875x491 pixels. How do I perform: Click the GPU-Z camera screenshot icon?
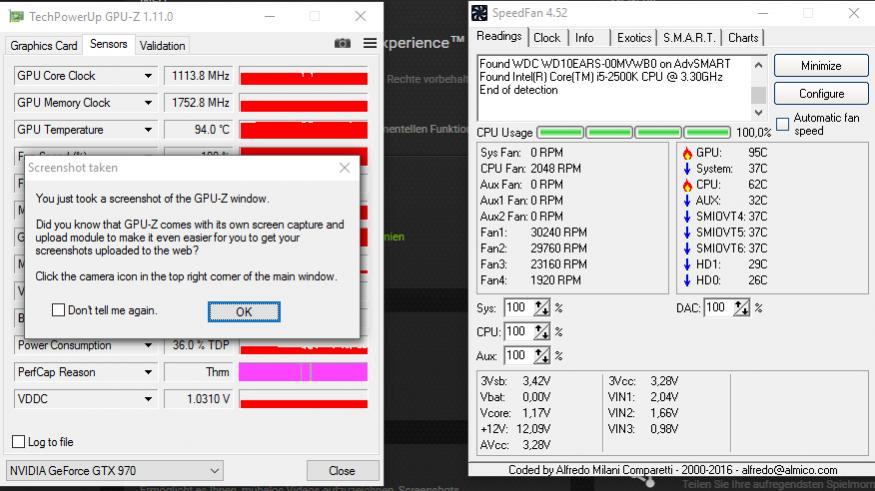342,44
